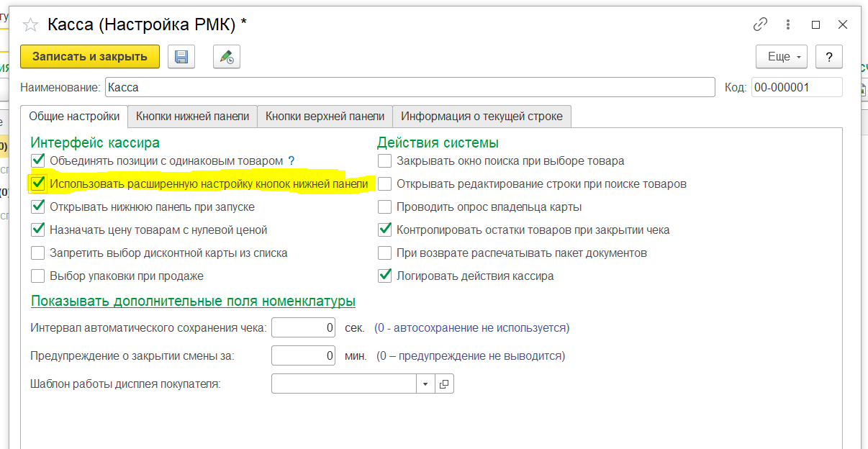The image size is (868, 449).
Task: Toggle Логировать действия кассира
Action: click(x=385, y=276)
